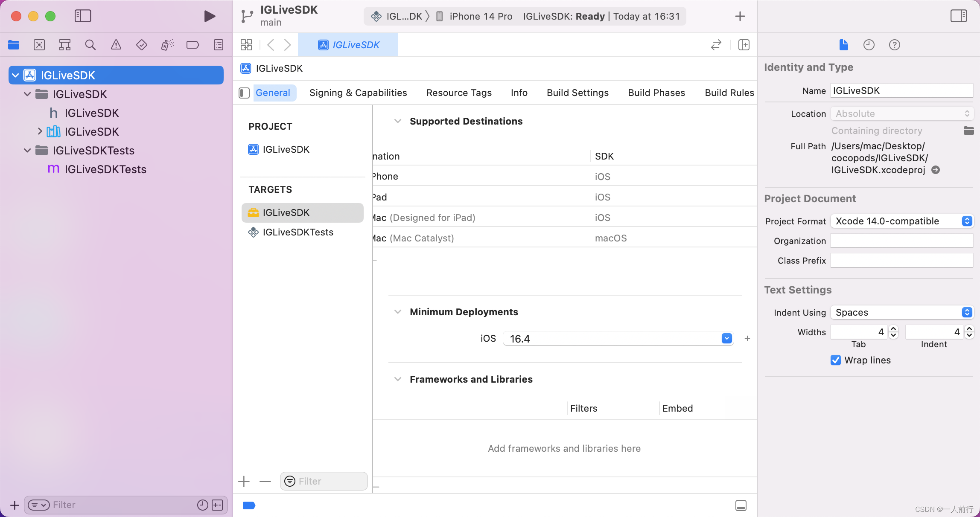Screen dimensions: 980x517
Task: Open the Report navigator
Action: 219,45
